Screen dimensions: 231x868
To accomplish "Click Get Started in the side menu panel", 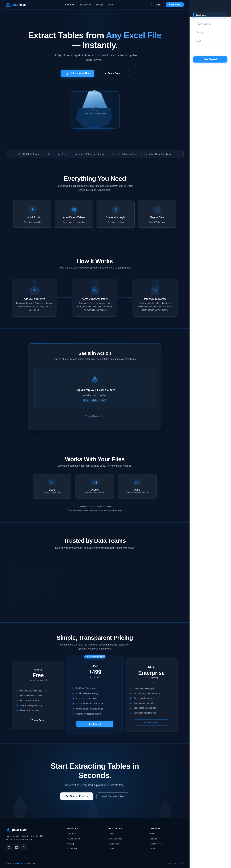I will (x=210, y=59).
